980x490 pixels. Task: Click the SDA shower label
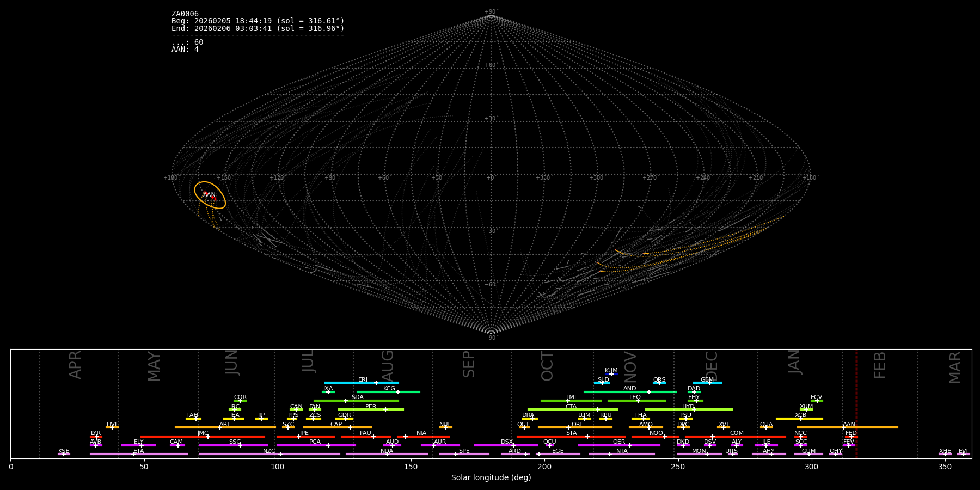[x=358, y=397]
